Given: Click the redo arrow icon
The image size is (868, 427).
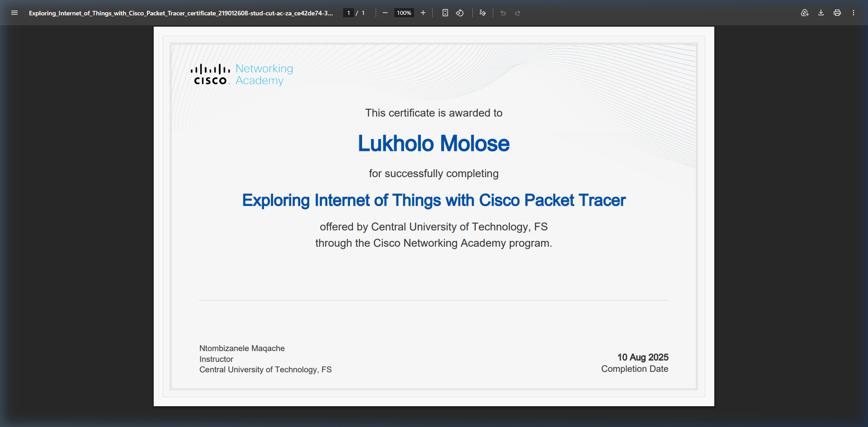Looking at the screenshot, I should (x=518, y=13).
